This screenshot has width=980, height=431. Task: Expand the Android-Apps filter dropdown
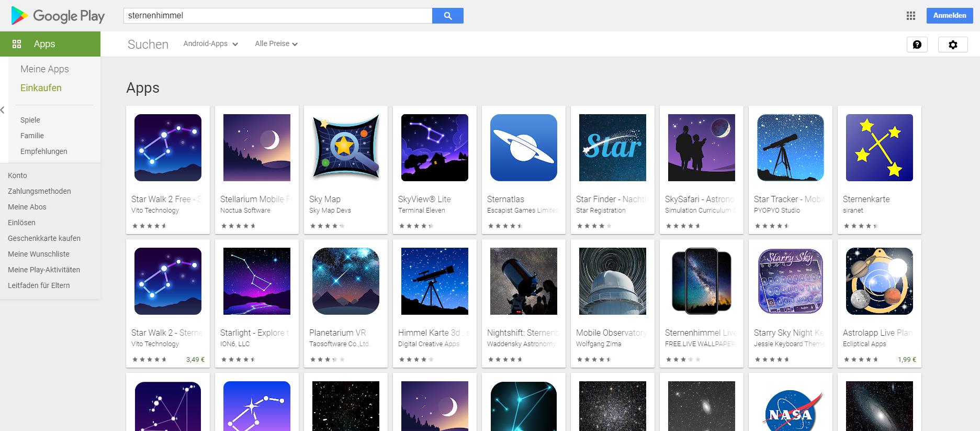click(x=210, y=44)
